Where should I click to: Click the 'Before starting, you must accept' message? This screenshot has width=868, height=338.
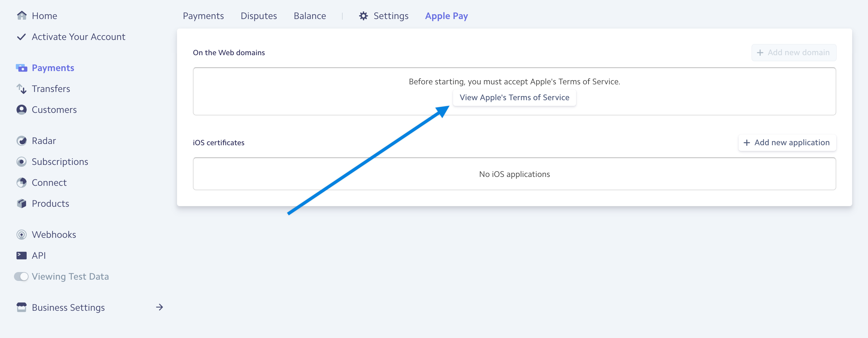click(x=514, y=81)
